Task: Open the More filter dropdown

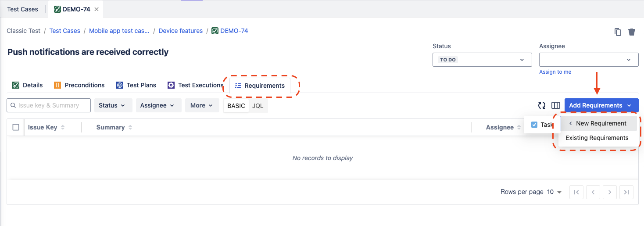Action: (202, 105)
